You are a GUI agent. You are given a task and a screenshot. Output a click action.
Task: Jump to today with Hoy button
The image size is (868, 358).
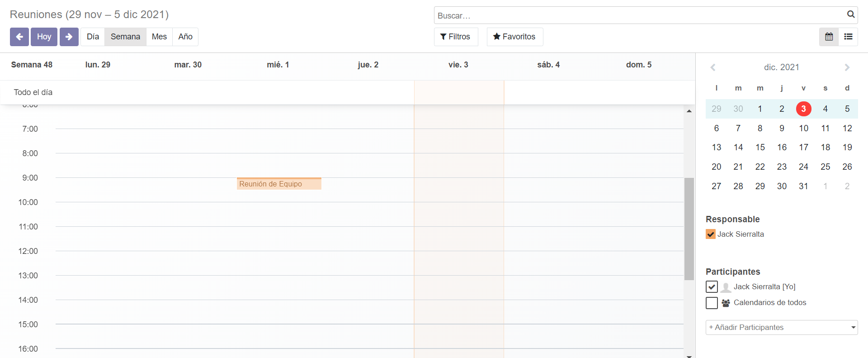click(44, 37)
